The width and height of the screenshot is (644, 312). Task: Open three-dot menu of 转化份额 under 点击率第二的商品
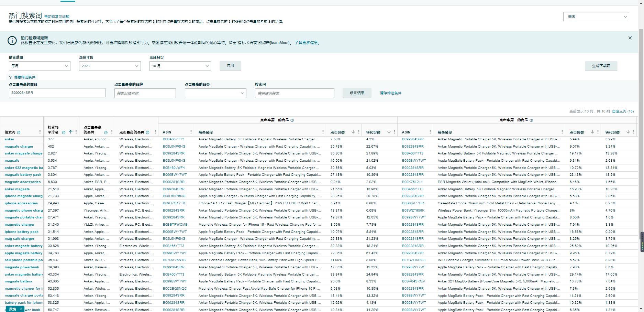pyautogui.click(x=634, y=132)
